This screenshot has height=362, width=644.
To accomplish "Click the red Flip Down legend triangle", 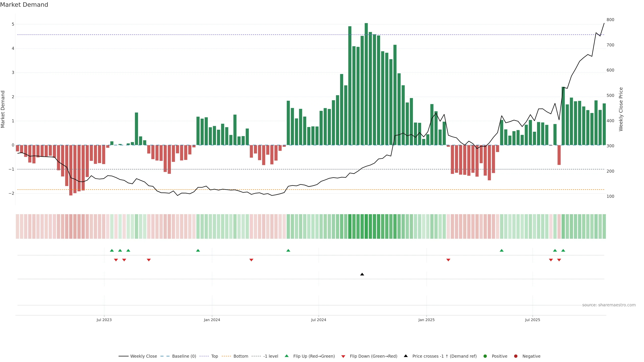I will coord(343,356).
